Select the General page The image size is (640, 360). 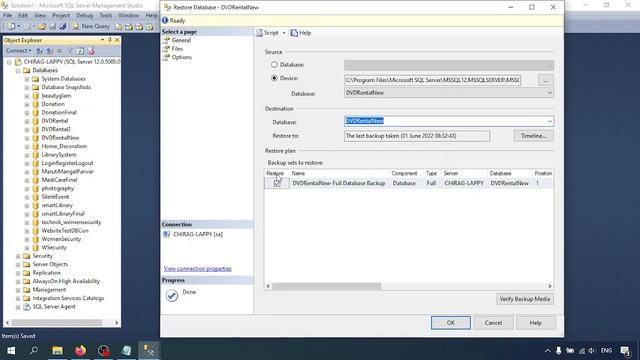pyautogui.click(x=181, y=40)
